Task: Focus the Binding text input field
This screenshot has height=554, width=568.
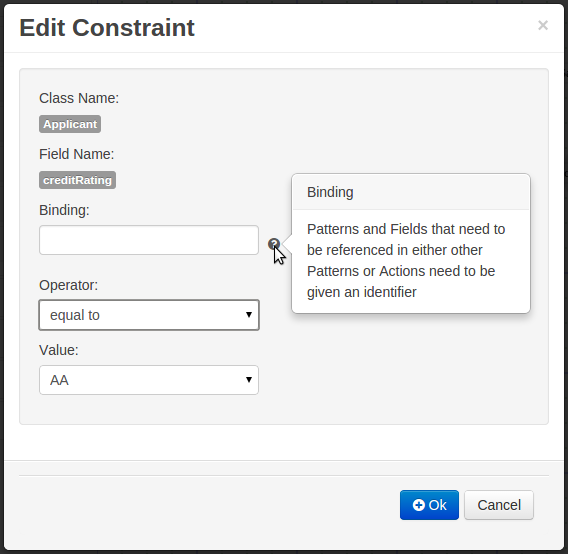Action: point(149,240)
